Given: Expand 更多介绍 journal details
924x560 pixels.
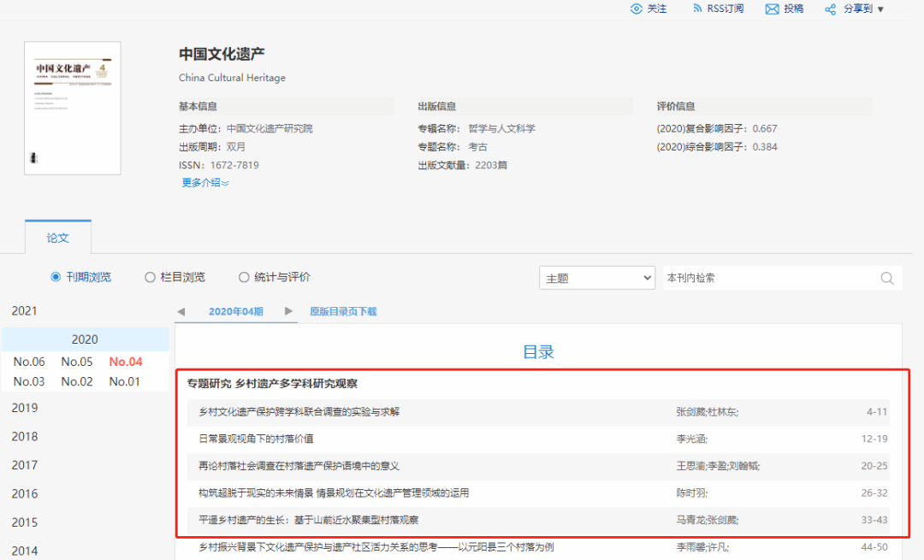Looking at the screenshot, I should coord(204,182).
